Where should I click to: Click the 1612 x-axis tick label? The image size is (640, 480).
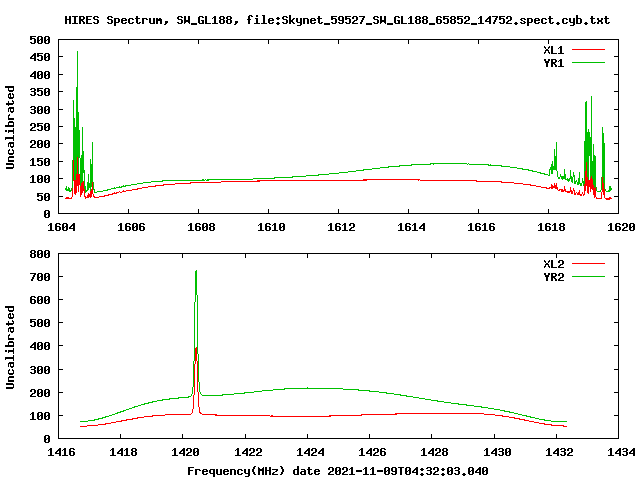click(341, 227)
